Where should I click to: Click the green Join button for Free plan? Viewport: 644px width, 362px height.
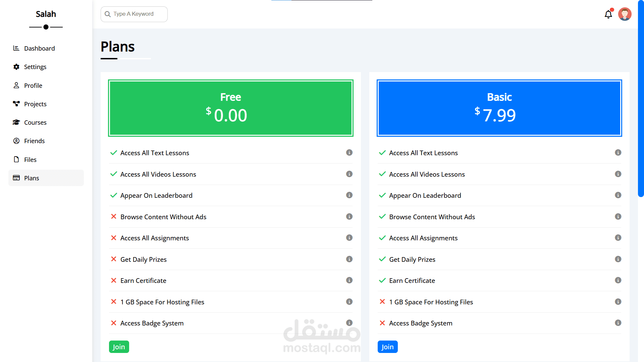coord(119,347)
